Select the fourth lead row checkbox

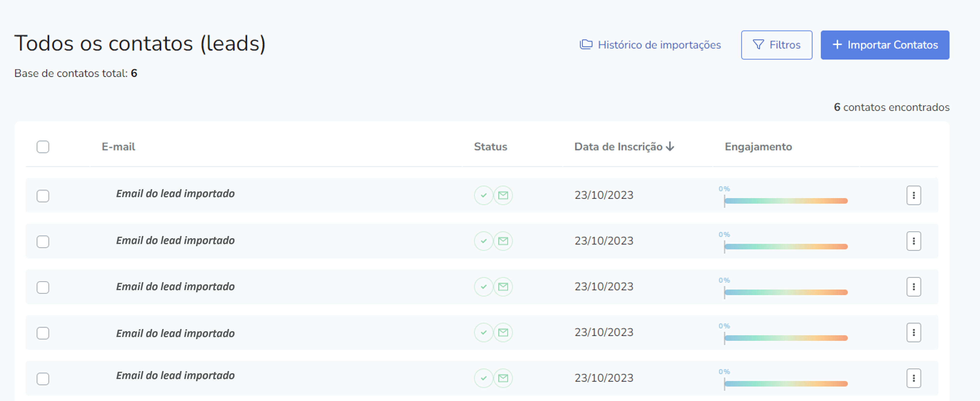point(43,333)
